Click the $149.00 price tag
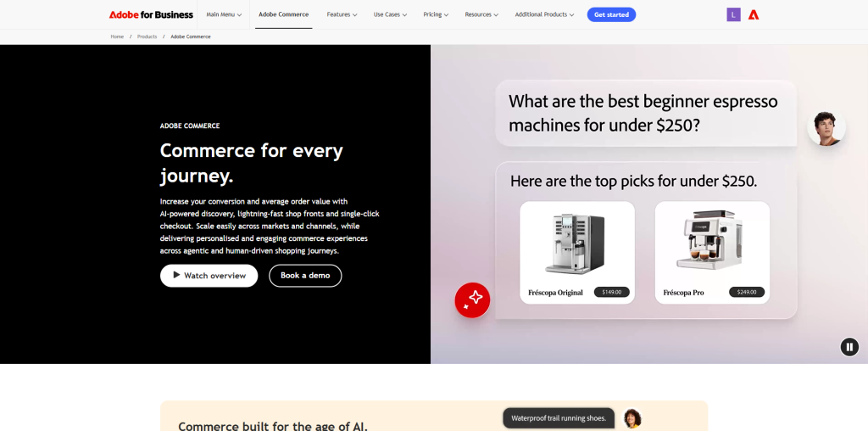Screen dimensions: 868x431 pos(612,292)
